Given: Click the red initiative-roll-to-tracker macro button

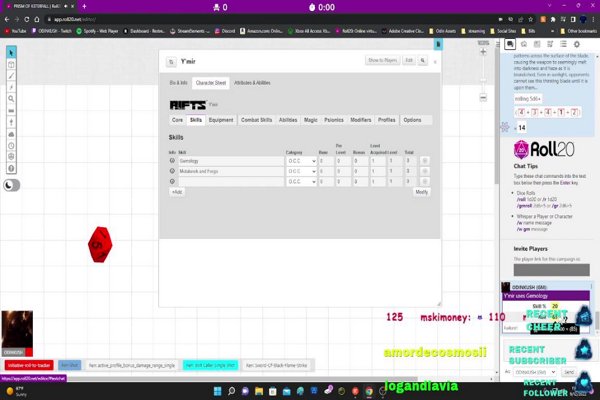Looking at the screenshot, I should 29,365.
